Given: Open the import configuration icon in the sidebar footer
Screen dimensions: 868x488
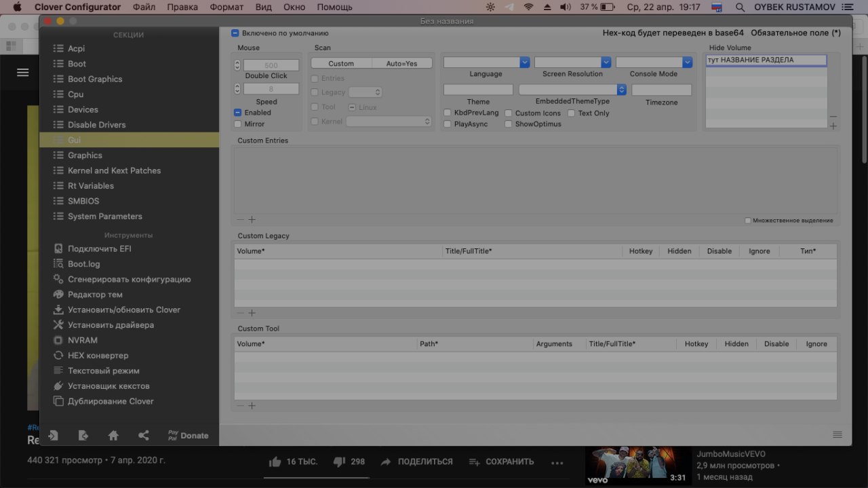Looking at the screenshot, I should 53,436.
